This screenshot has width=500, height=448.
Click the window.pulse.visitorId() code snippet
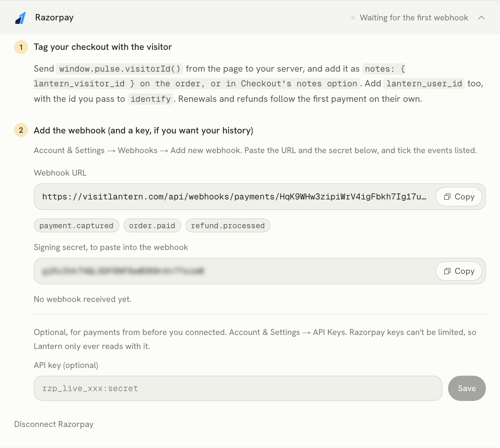[120, 69]
